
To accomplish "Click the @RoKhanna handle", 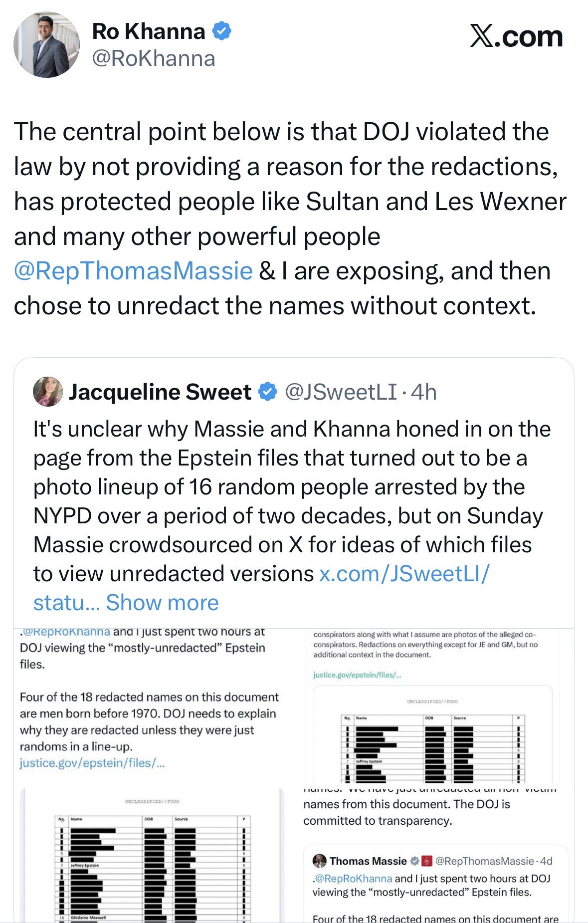I will pos(154,59).
